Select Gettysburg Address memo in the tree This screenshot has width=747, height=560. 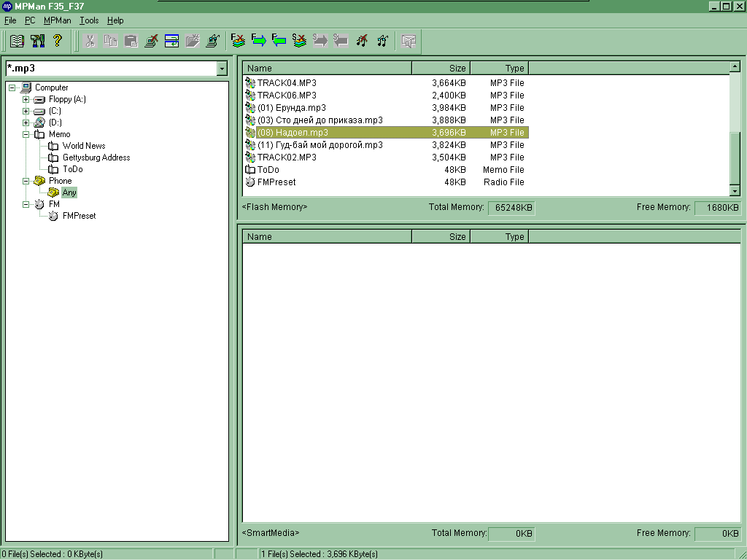pyautogui.click(x=96, y=157)
